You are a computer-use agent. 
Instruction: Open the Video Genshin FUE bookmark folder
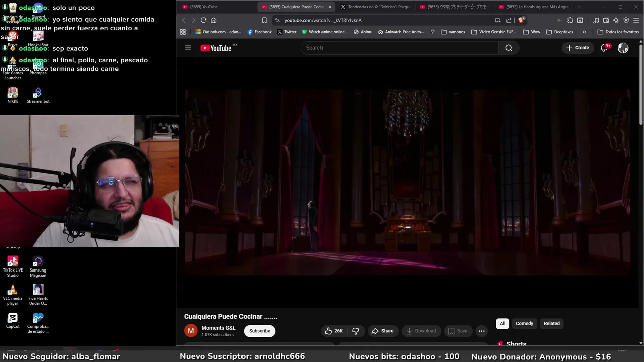[494, 32]
